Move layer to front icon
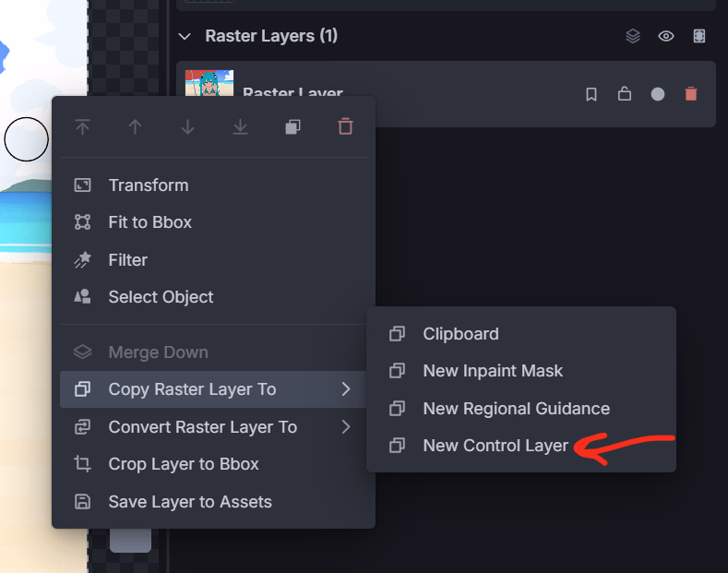This screenshot has width=728, height=573. pyautogui.click(x=83, y=126)
